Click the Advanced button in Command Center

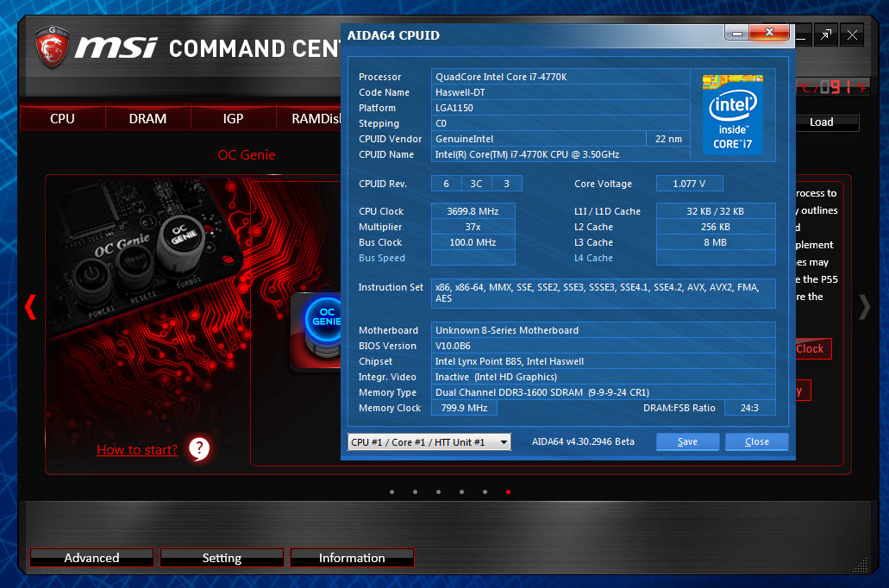(x=92, y=558)
